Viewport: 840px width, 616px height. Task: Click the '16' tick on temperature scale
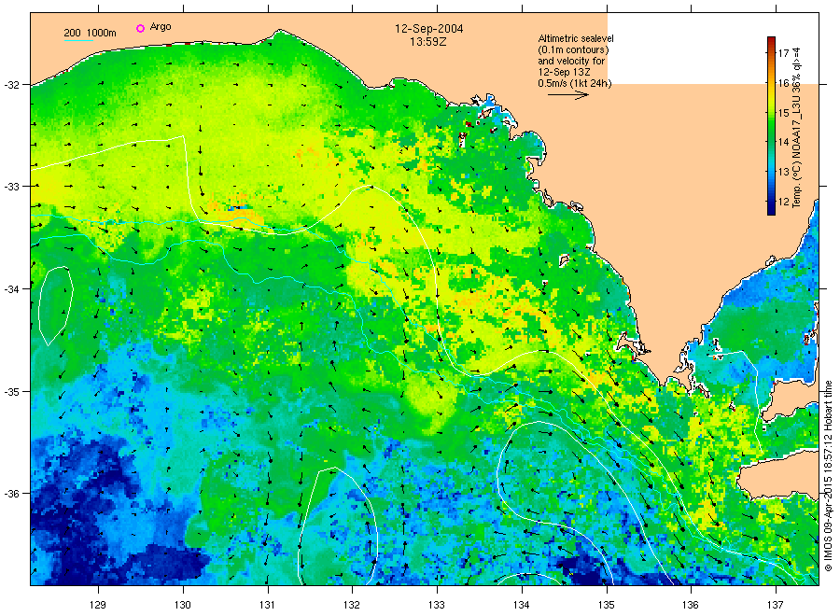784,83
